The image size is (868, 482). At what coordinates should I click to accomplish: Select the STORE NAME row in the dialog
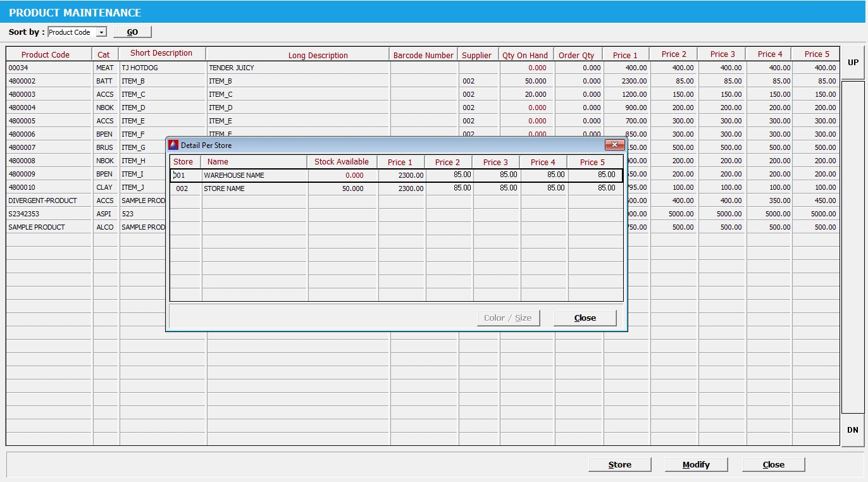click(397, 188)
